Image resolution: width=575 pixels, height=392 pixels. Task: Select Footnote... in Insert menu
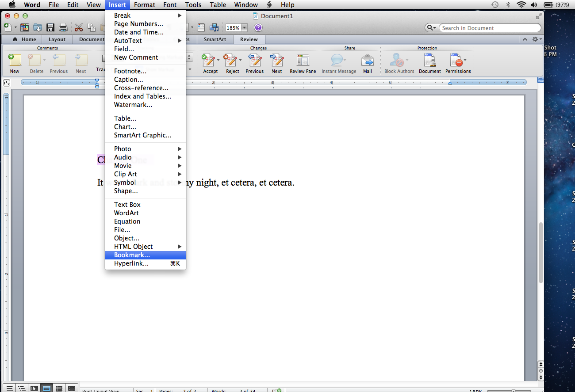tap(146, 71)
